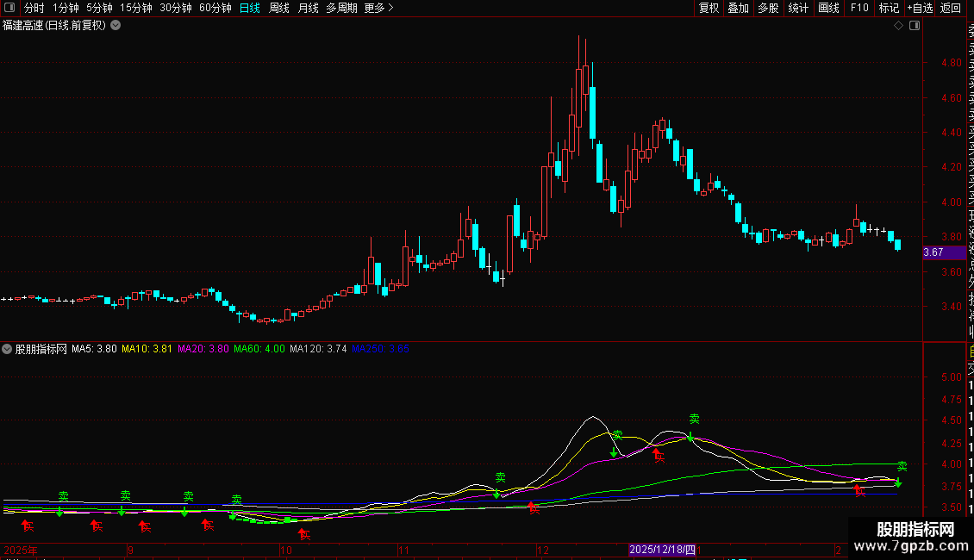Click the 4.80 price axis label
Image resolution: width=974 pixels, height=560 pixels.
click(951, 63)
